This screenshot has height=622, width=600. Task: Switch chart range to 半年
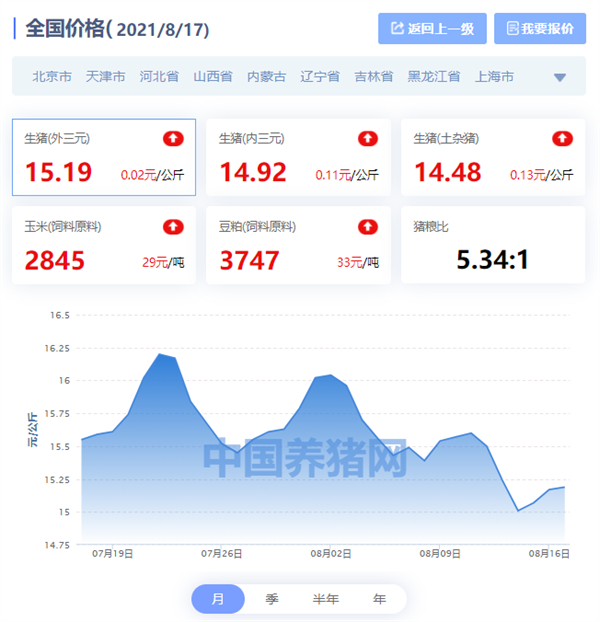pos(326,599)
